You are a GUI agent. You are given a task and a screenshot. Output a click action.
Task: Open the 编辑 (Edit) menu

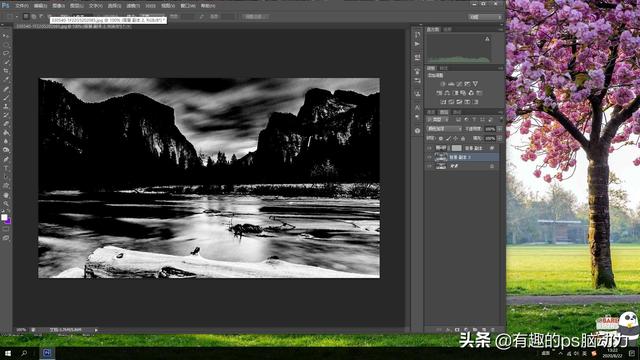(x=40, y=6)
